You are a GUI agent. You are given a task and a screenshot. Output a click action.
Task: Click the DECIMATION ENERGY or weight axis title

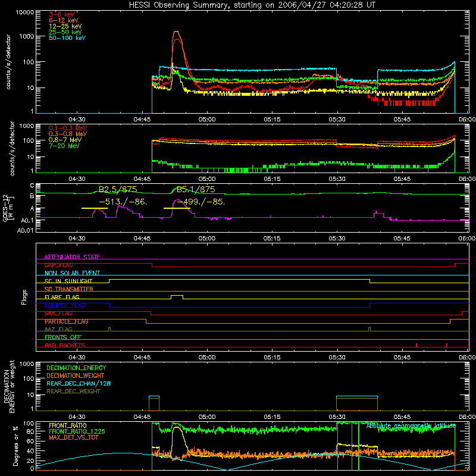point(9,386)
